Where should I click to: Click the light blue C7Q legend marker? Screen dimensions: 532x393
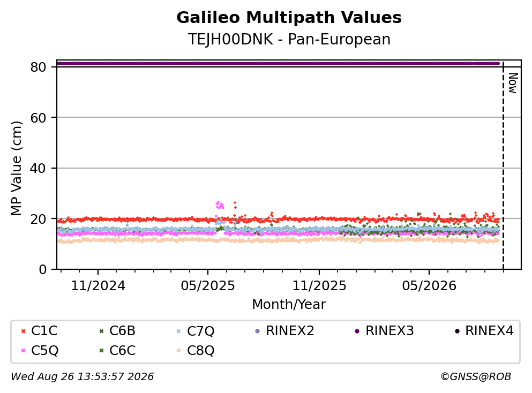(x=179, y=331)
